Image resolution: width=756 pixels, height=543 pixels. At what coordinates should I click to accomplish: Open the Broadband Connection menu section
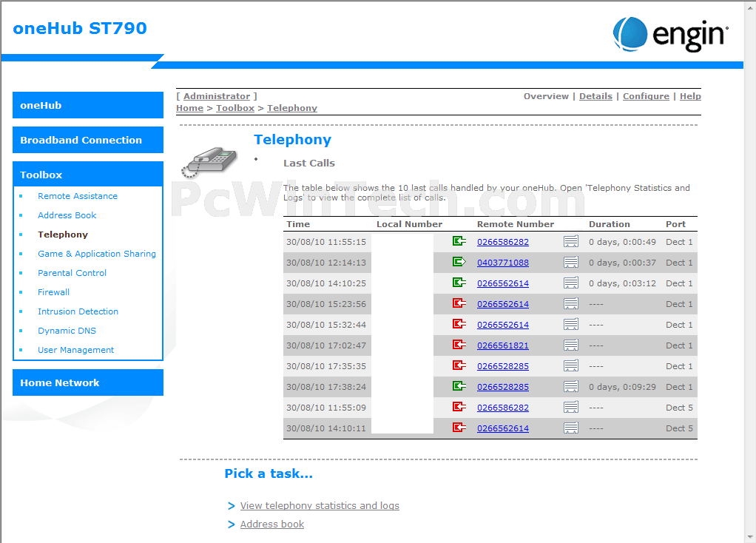[x=88, y=140]
